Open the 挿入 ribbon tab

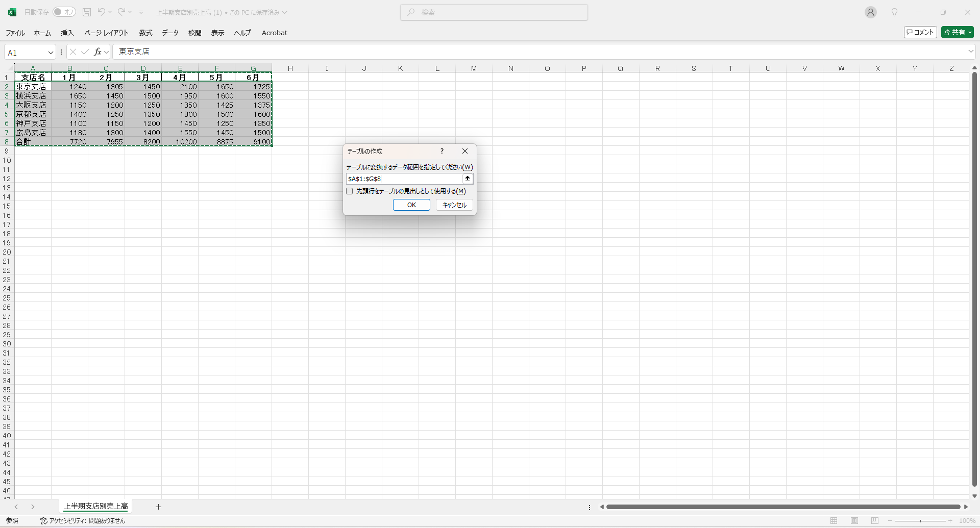tap(67, 33)
